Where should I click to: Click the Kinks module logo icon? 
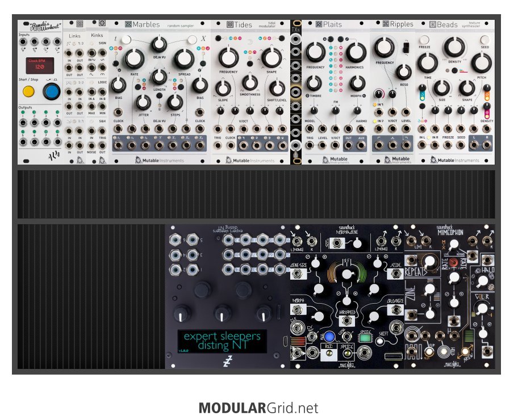tap(102, 23)
